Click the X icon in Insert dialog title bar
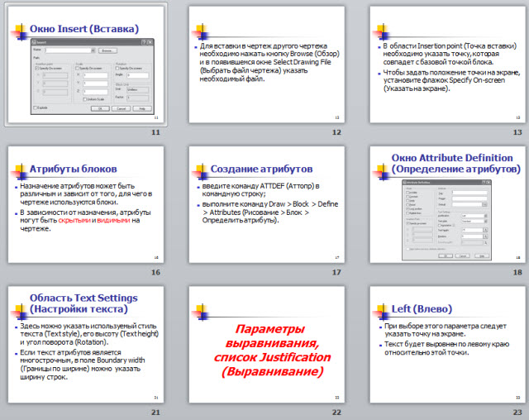Image resolution: width=529 pixels, height=420 pixels. pyautogui.click(x=150, y=41)
